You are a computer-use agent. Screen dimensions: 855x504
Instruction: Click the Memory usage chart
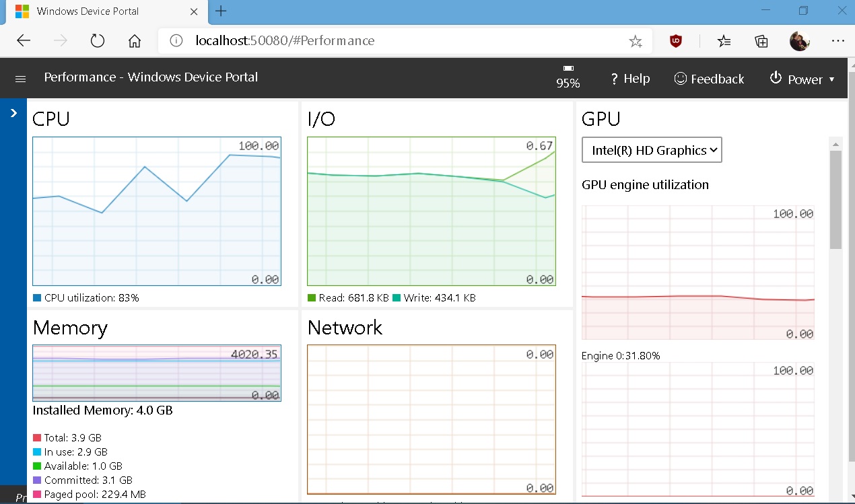[157, 373]
